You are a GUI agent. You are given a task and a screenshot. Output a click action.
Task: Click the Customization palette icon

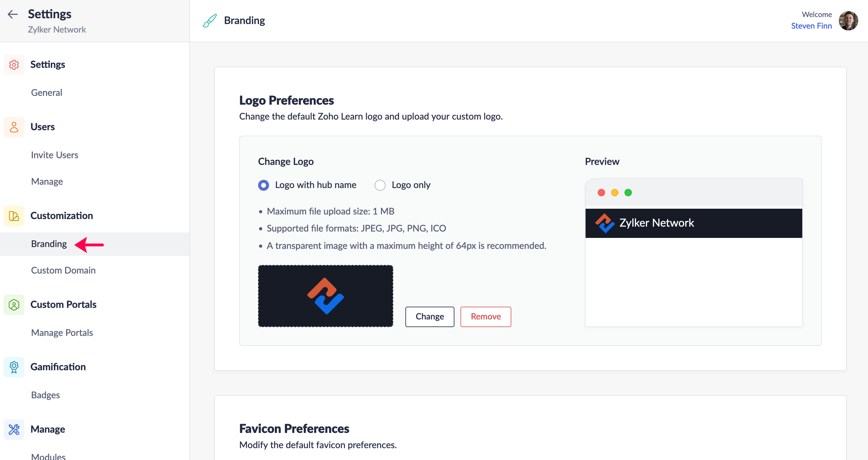(x=14, y=216)
